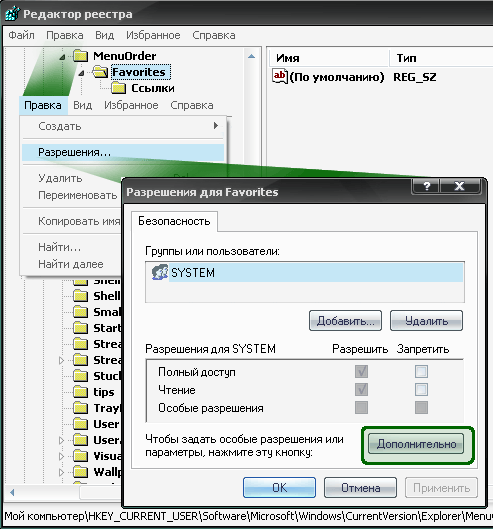Click the registry path in status bar
Image resolution: width=493 pixels, height=529 pixels.
pyautogui.click(x=248, y=516)
